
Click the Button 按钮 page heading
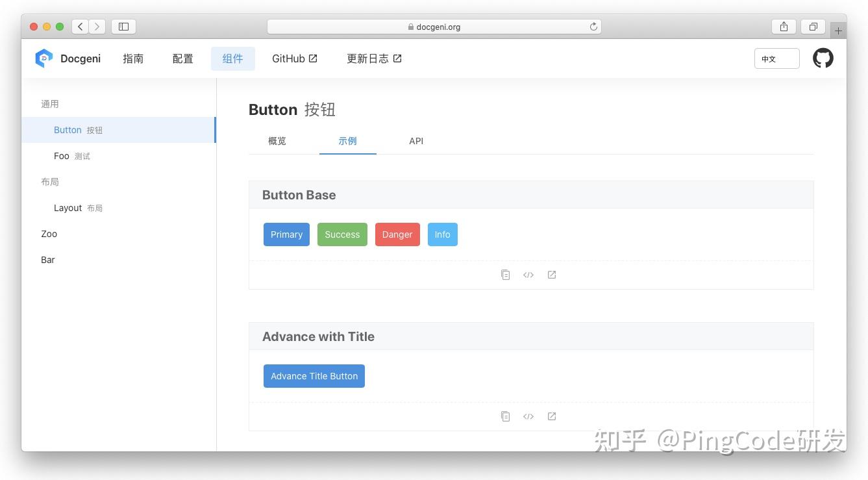click(x=292, y=110)
